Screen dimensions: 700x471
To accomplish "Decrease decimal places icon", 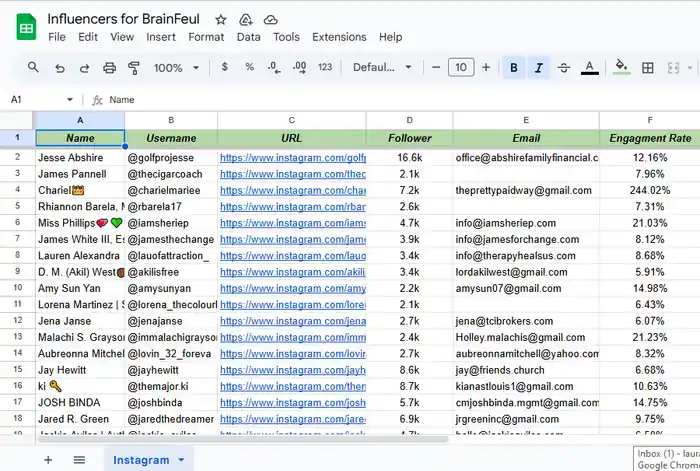I will (274, 67).
